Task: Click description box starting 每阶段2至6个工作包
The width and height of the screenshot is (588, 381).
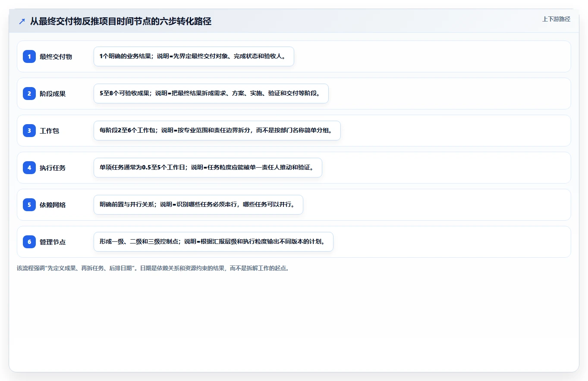Action: click(217, 131)
